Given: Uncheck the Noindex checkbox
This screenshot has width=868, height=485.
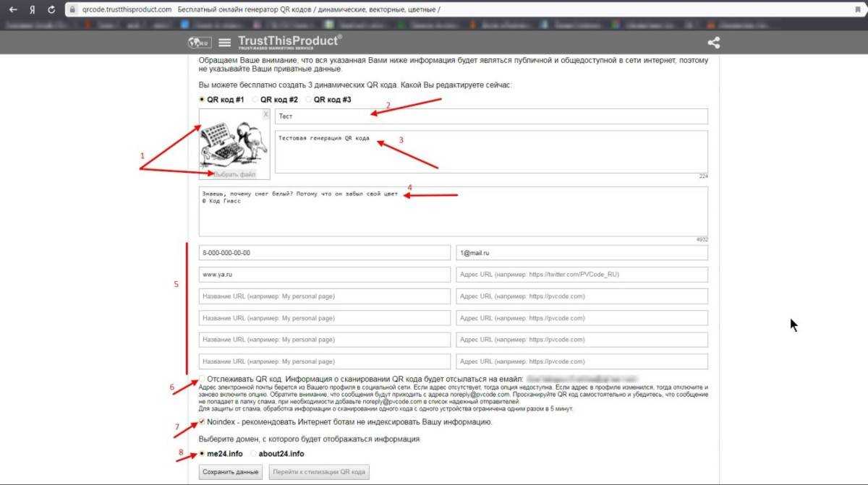Looking at the screenshot, I should click(x=202, y=422).
